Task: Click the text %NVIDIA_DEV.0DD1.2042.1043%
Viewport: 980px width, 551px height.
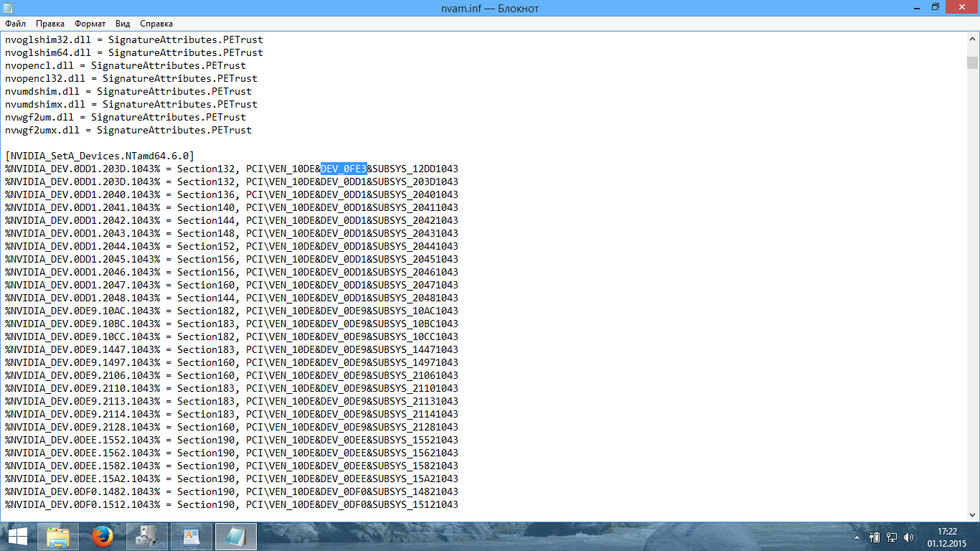Action: (x=83, y=220)
